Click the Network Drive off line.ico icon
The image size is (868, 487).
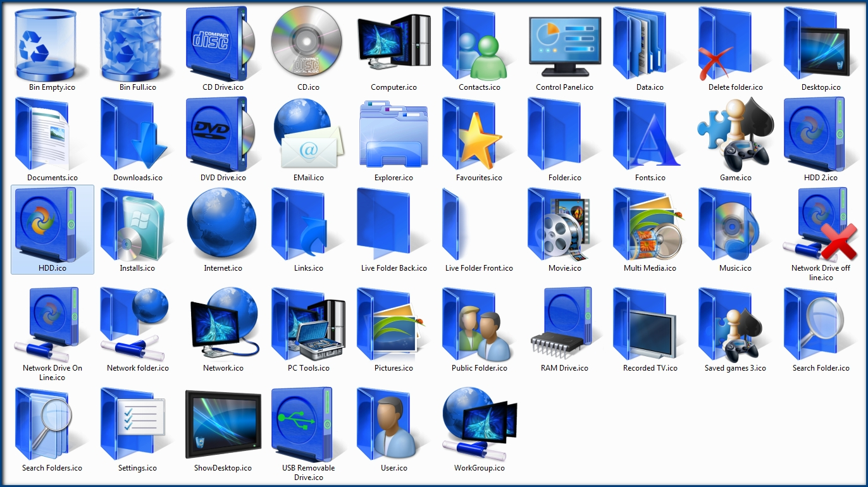click(x=821, y=224)
